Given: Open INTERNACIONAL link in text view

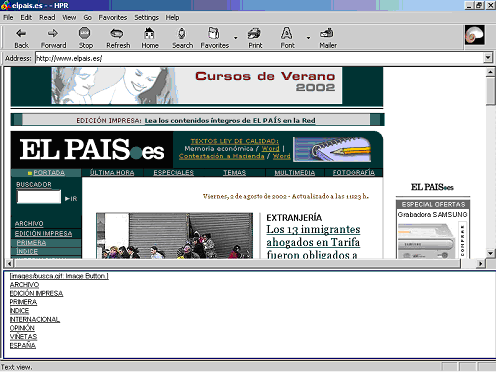Looking at the screenshot, I should 35,319.
